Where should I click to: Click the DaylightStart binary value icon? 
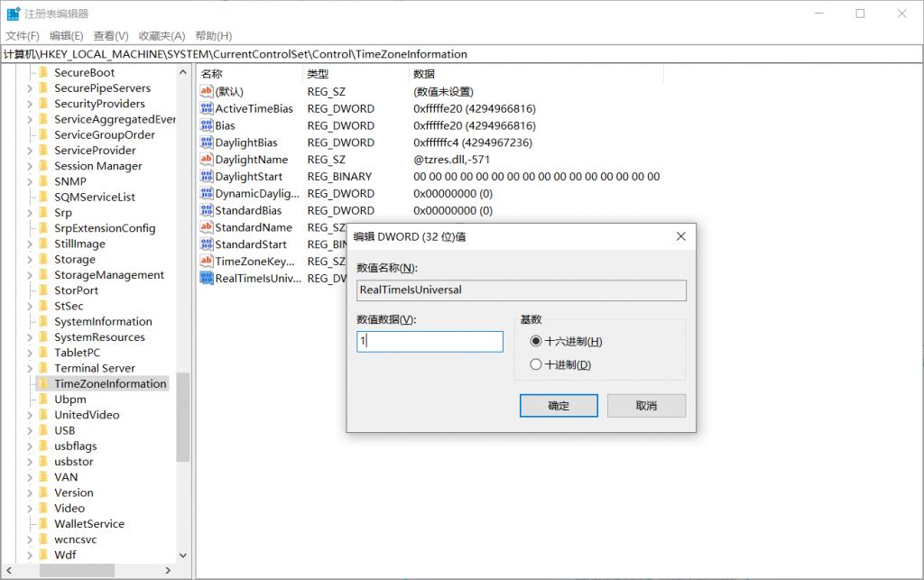point(207,176)
